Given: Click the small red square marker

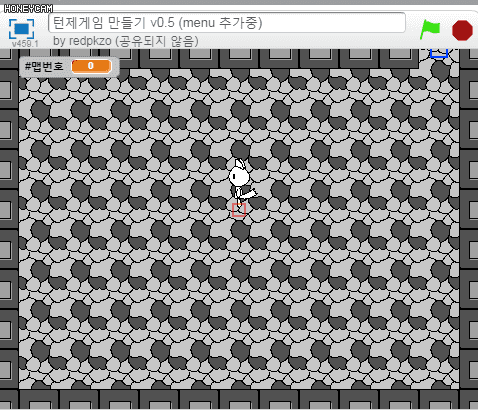Looking at the screenshot, I should tap(239, 210).
